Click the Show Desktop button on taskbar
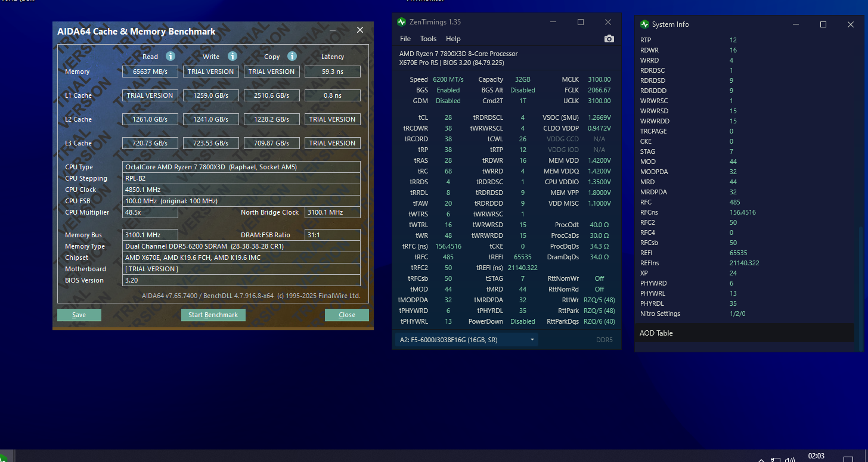 [x=866, y=456]
